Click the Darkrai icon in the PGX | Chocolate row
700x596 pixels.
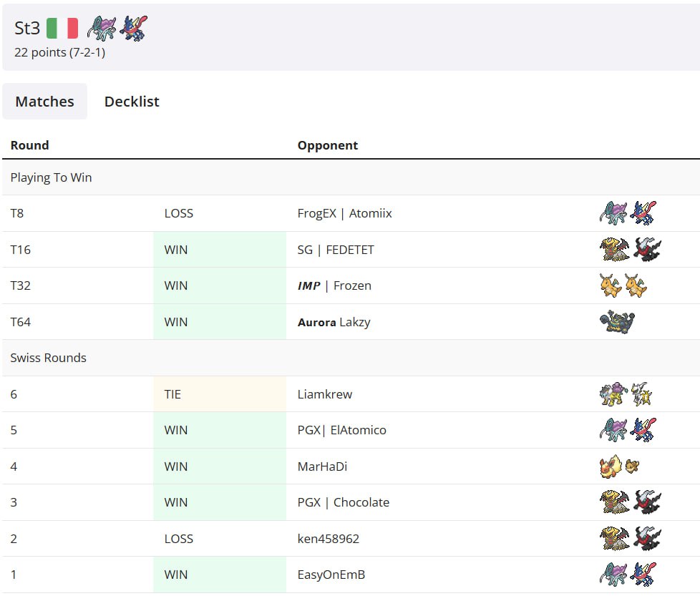[x=646, y=502]
